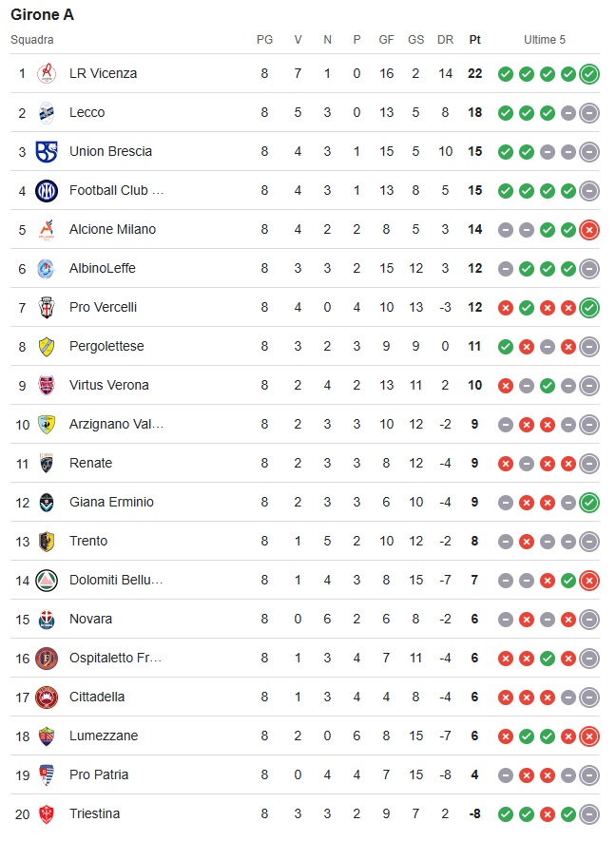
Task: Click the Girone A group heading
Action: coord(42,14)
